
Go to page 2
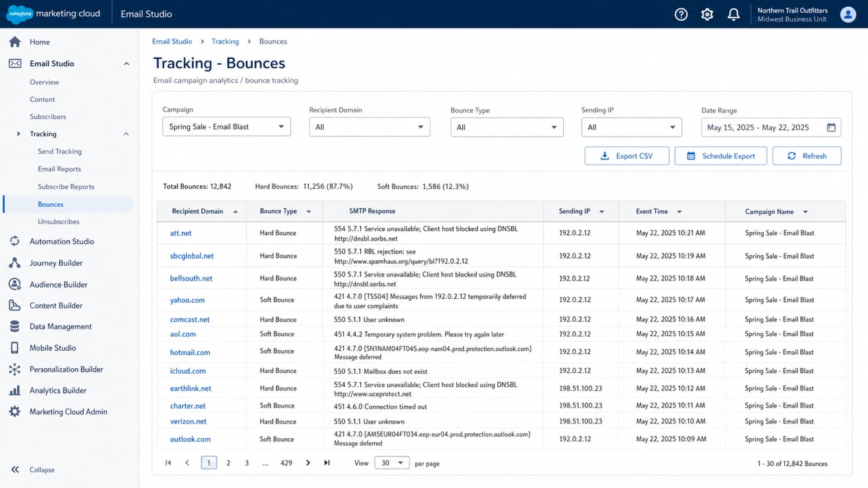(x=228, y=463)
